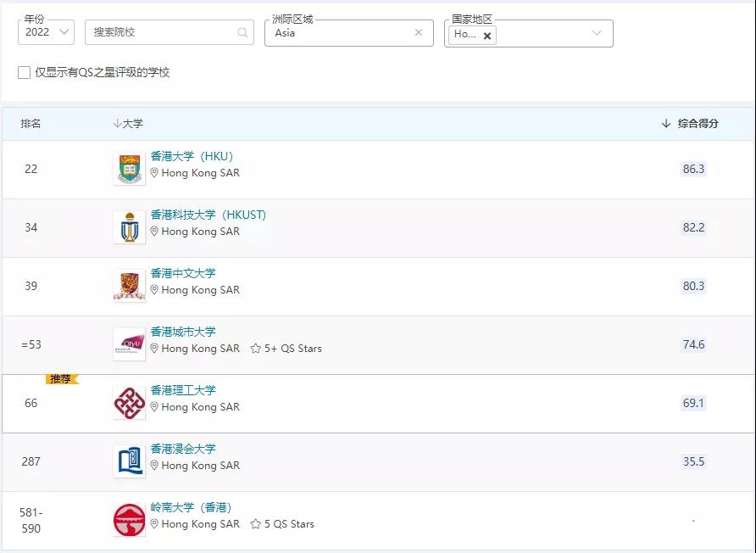Viewport: 756px width, 553px height.
Task: Open 香港大学 (HKU) link
Action: [x=192, y=156]
